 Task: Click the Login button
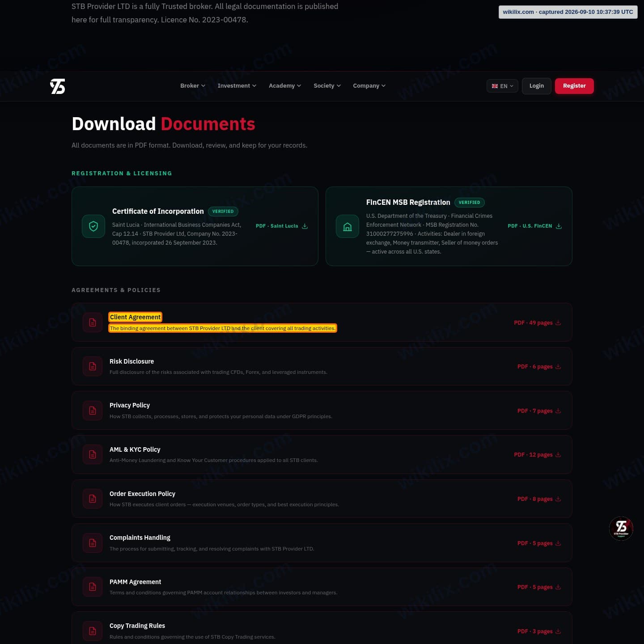537,86
